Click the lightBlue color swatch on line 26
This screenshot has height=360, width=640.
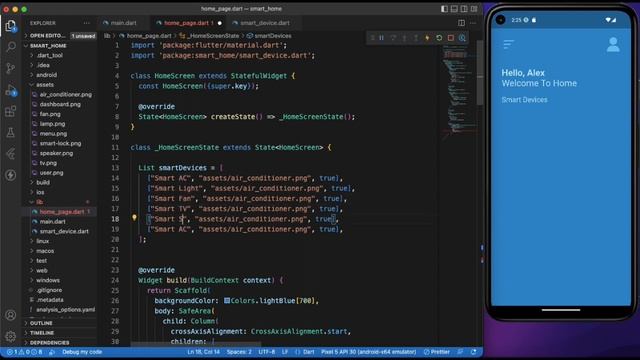pos(227,301)
